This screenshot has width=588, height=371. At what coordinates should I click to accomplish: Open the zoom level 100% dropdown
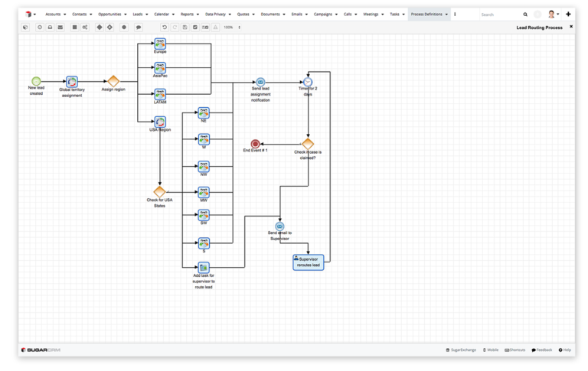[232, 28]
